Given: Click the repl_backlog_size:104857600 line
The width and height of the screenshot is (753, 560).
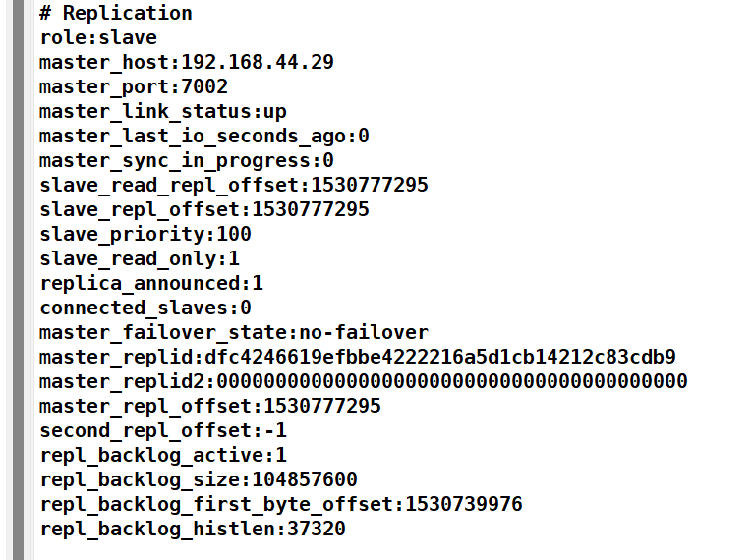Looking at the screenshot, I should pyautogui.click(x=199, y=480).
